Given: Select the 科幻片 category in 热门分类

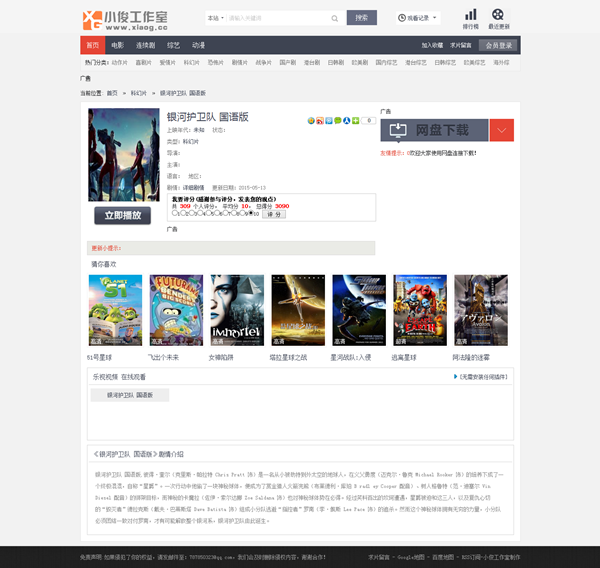Looking at the screenshot, I should (x=191, y=62).
